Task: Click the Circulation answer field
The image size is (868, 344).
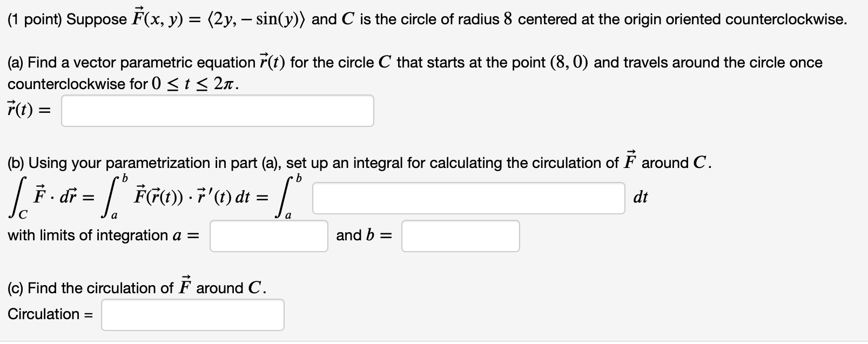Action: 192,314
